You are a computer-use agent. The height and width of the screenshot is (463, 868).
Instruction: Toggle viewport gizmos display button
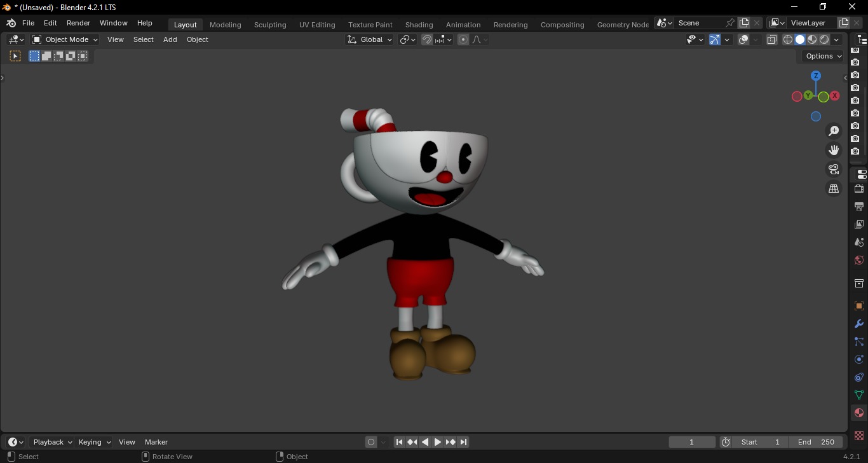click(715, 39)
